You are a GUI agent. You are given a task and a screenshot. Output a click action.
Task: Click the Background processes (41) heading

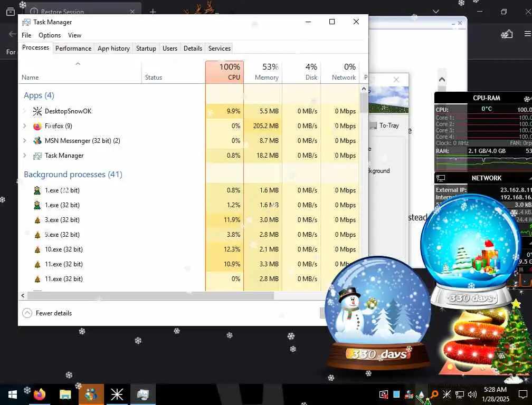click(73, 175)
